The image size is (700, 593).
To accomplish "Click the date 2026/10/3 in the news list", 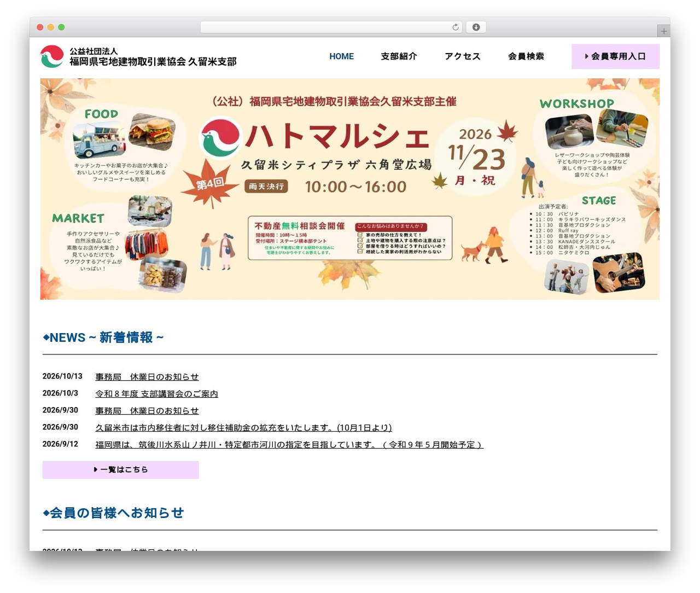I will click(x=60, y=393).
